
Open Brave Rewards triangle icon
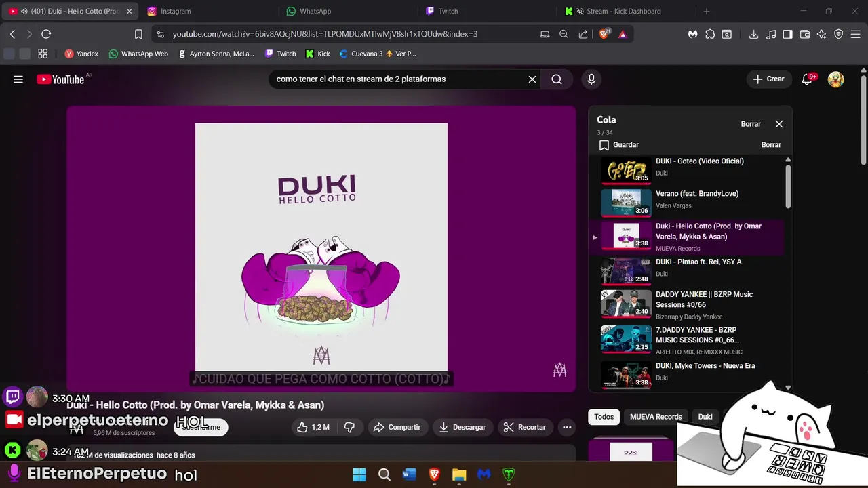click(623, 34)
